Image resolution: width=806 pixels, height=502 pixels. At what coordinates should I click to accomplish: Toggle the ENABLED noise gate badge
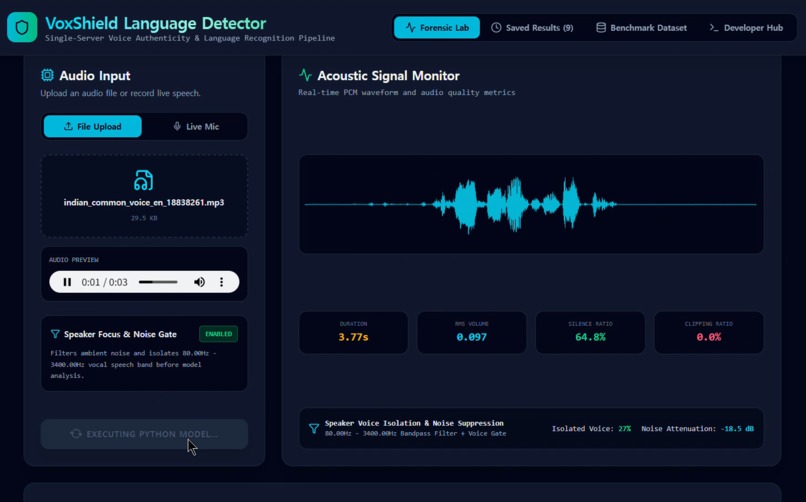pos(218,334)
